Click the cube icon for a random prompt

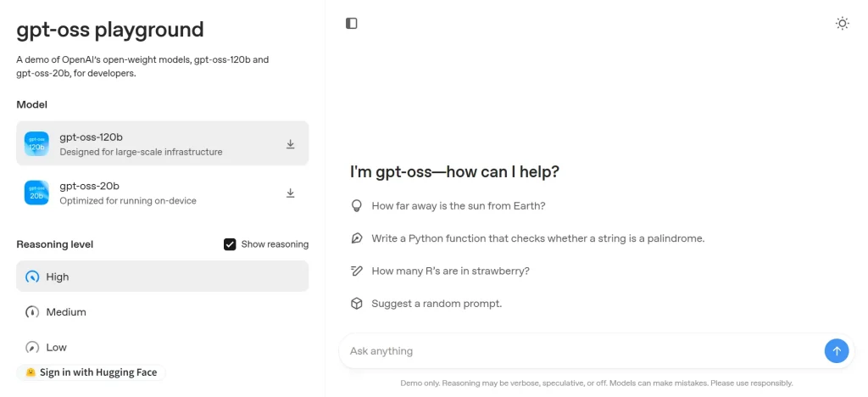pos(357,304)
